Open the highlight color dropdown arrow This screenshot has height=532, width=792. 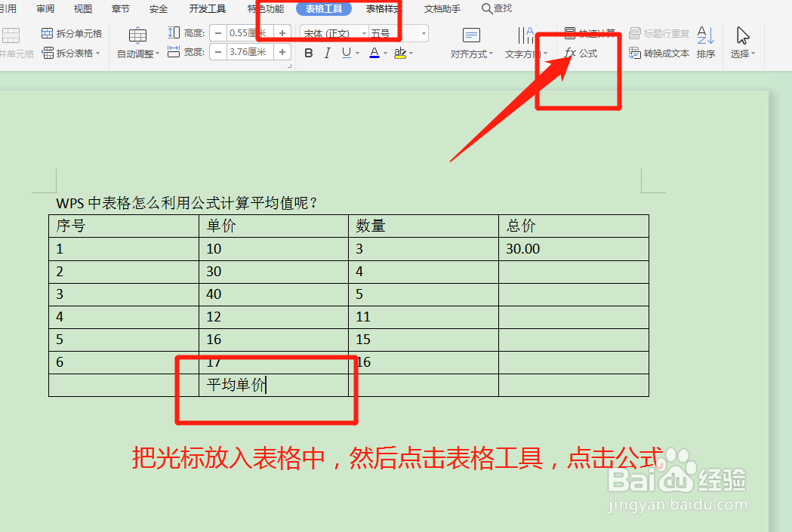click(x=411, y=53)
